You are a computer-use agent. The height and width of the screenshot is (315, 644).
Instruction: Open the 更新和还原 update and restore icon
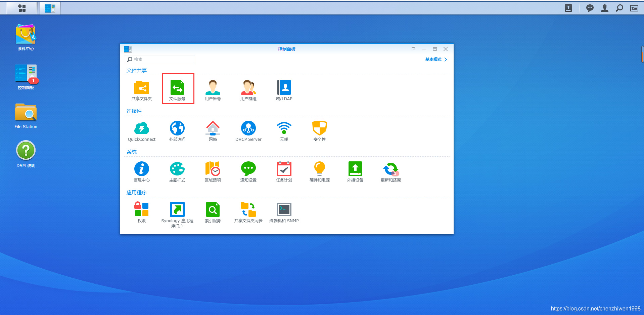391,169
